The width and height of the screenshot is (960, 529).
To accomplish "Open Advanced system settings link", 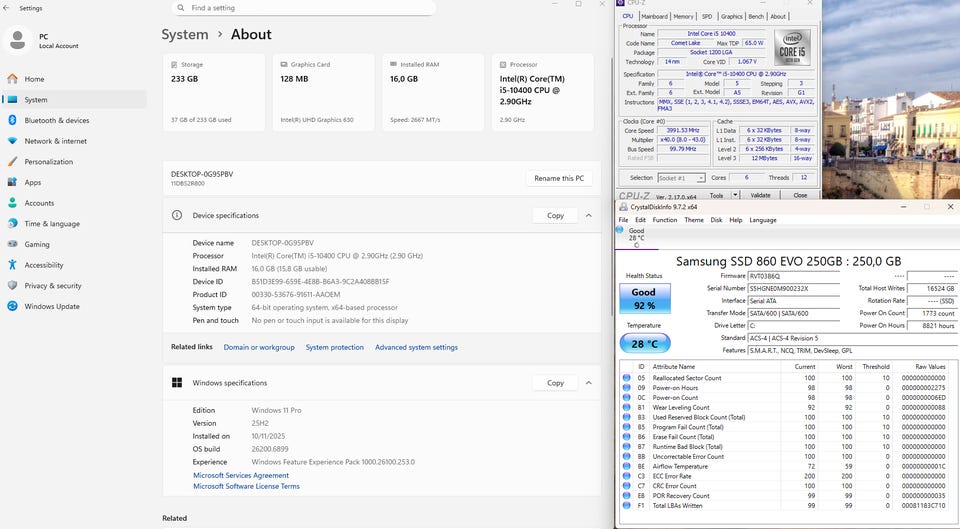I will click(416, 347).
